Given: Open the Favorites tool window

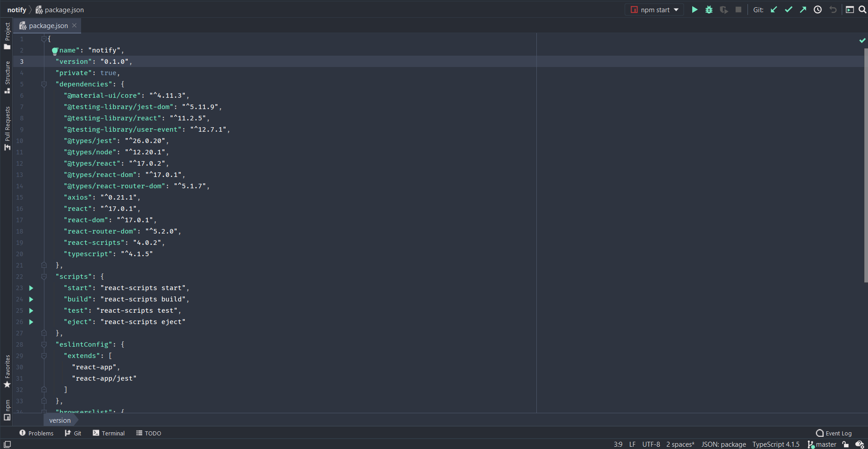Looking at the screenshot, I should tap(7, 372).
